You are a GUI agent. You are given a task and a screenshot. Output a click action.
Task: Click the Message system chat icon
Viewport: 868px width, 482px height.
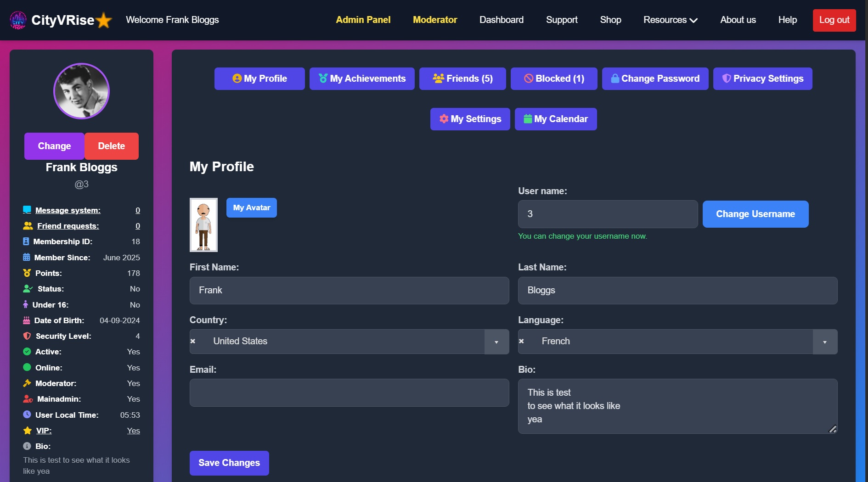click(x=27, y=210)
